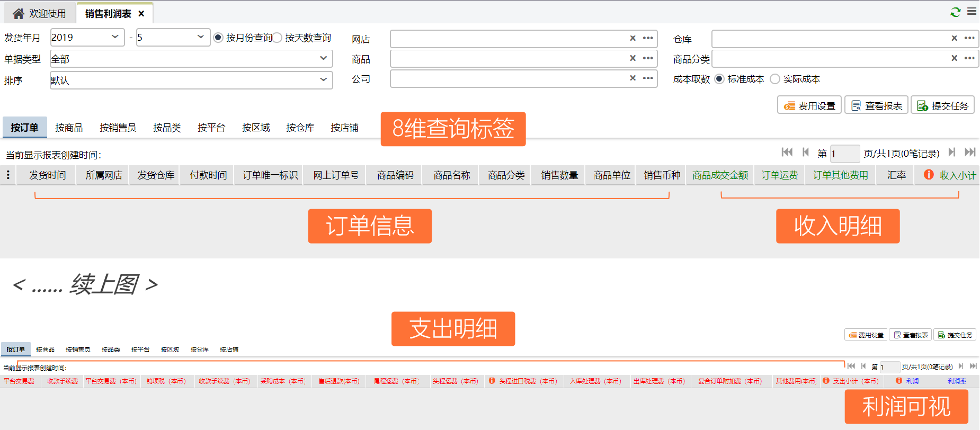
Task: Click the 商品编码 column header
Action: click(x=395, y=175)
